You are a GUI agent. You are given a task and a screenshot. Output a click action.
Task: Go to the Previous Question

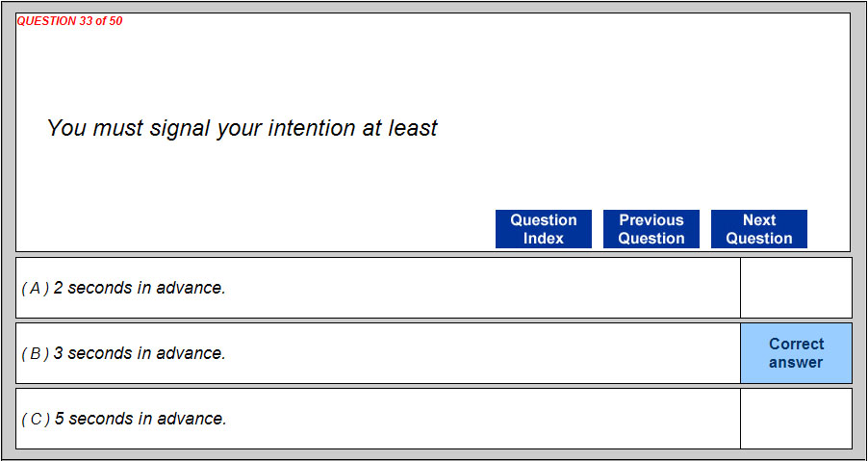(x=651, y=229)
